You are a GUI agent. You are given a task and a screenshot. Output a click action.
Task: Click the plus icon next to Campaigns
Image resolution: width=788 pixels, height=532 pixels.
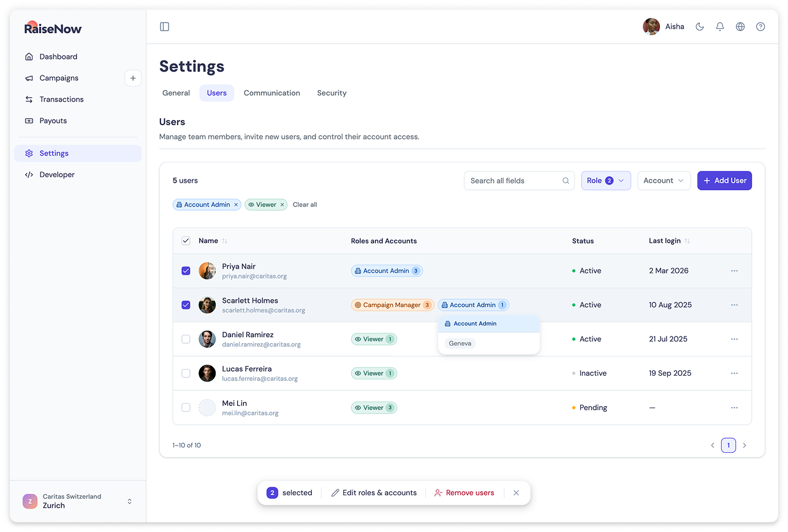pos(133,78)
